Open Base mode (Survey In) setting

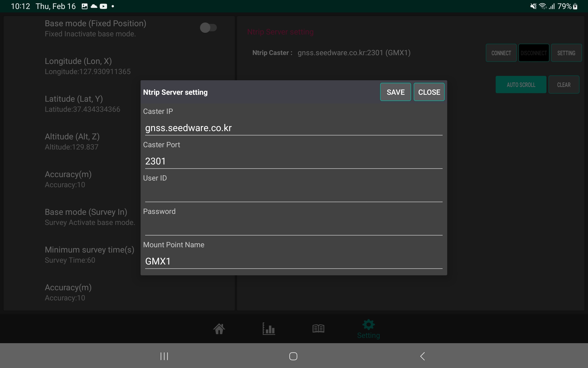(90, 217)
